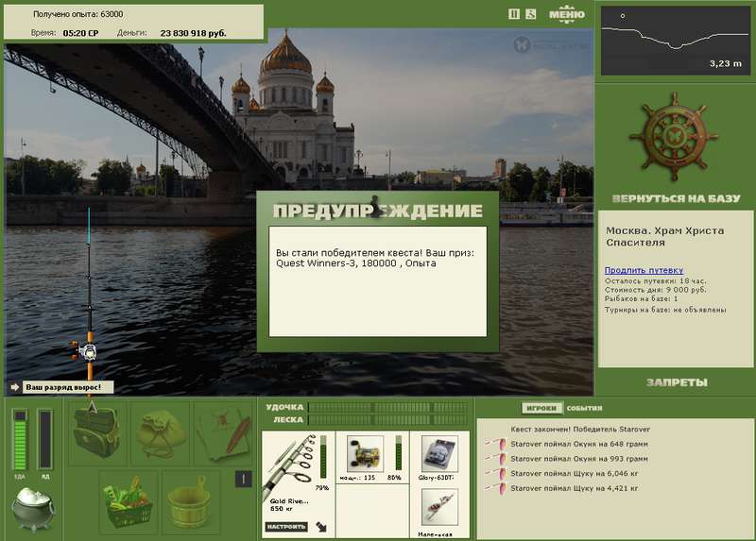
Task: Click the Москва. Храм Христа Спасителя location title
Action: (x=665, y=236)
